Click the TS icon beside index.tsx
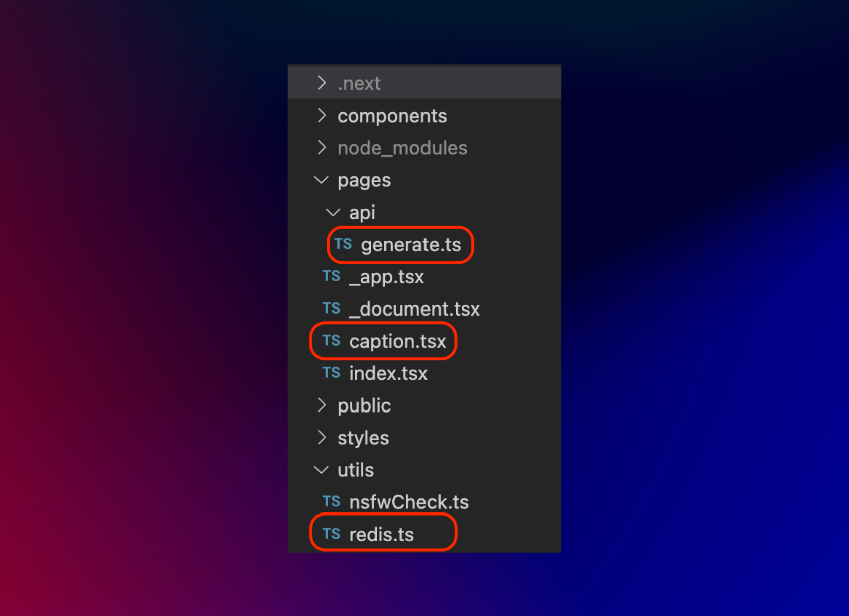Screen dimensions: 849x616 pos(332,373)
